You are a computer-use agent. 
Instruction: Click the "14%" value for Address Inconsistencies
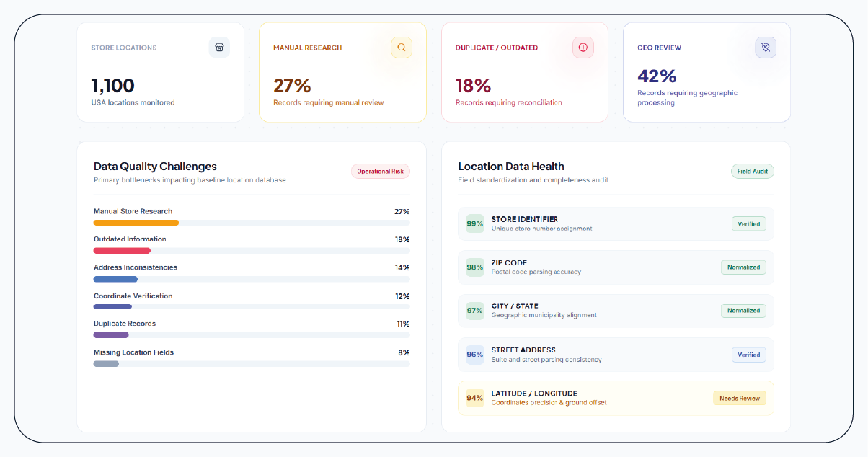tap(402, 267)
